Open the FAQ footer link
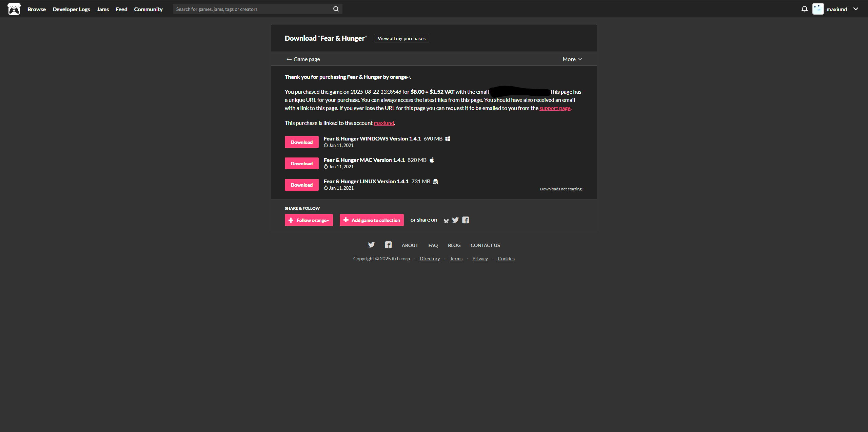 (x=433, y=245)
